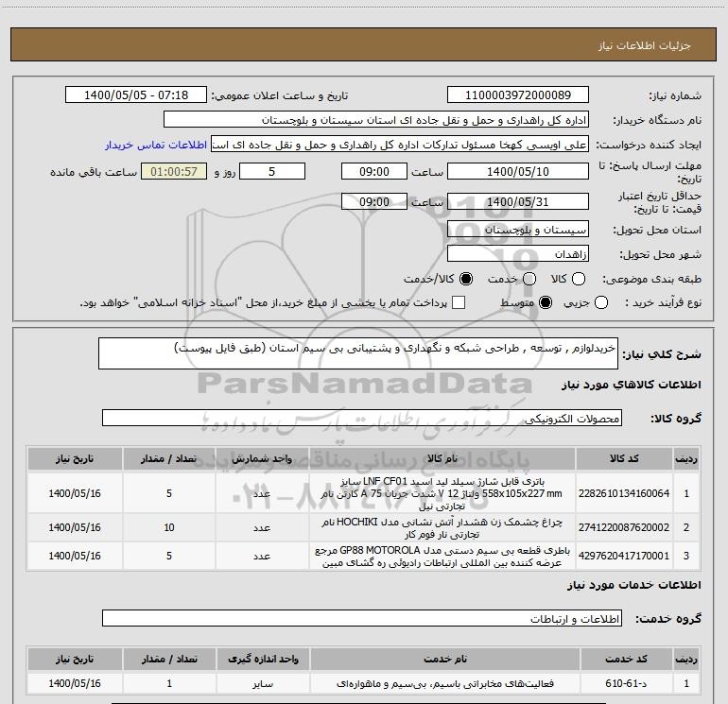This screenshot has height=704, width=728.
Task: Select the LNF CF01 battery item name
Action: [x=442, y=493]
